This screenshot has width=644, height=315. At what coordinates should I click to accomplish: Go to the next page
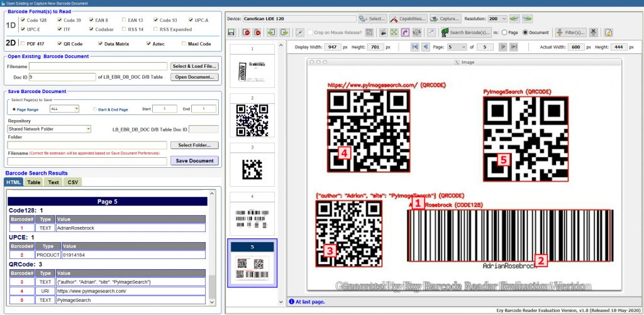click(502, 47)
